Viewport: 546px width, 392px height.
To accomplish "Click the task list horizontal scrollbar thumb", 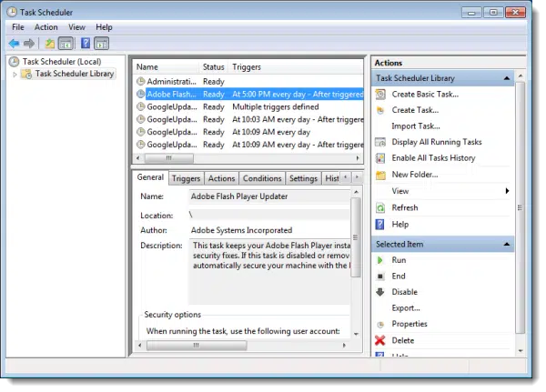I will coord(169,158).
